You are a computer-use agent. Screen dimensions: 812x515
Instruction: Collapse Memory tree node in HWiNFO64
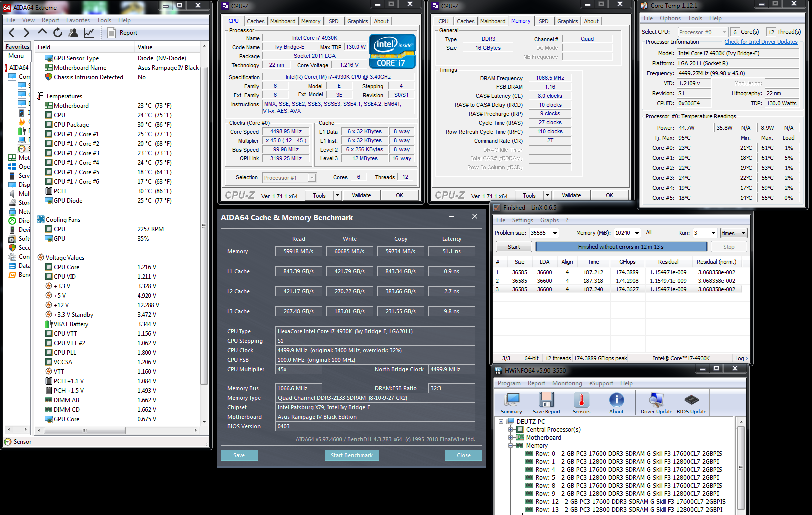coord(511,446)
